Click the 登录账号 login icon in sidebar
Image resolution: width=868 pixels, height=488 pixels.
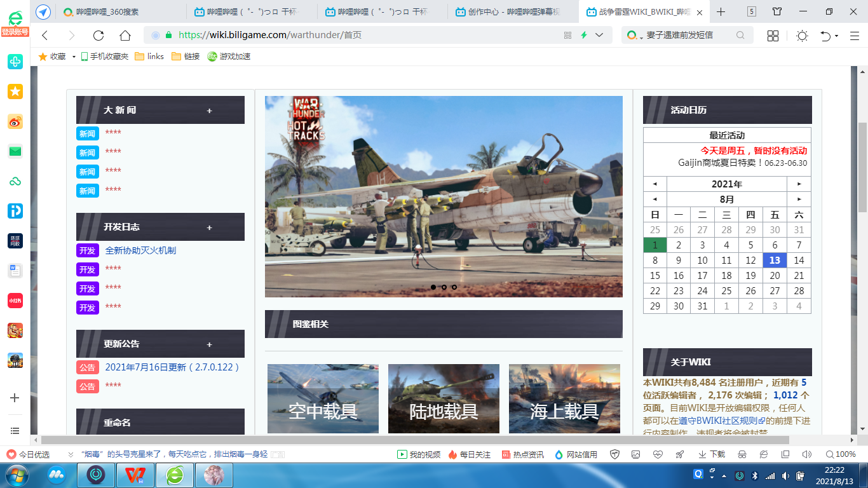[15, 22]
